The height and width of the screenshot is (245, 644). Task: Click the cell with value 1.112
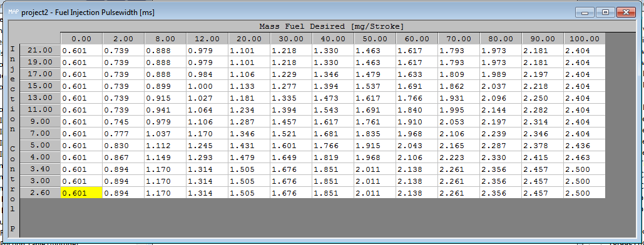coord(165,146)
